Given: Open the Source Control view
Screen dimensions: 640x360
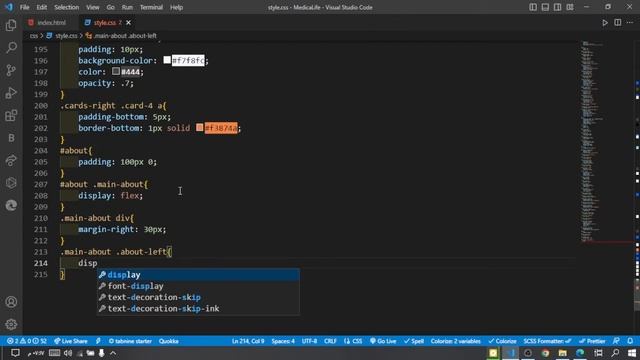Looking at the screenshot, I should coord(11,70).
